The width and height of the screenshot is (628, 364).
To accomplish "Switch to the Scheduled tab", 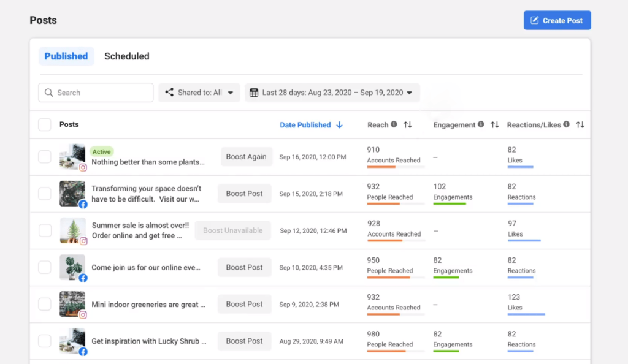I will tap(126, 56).
